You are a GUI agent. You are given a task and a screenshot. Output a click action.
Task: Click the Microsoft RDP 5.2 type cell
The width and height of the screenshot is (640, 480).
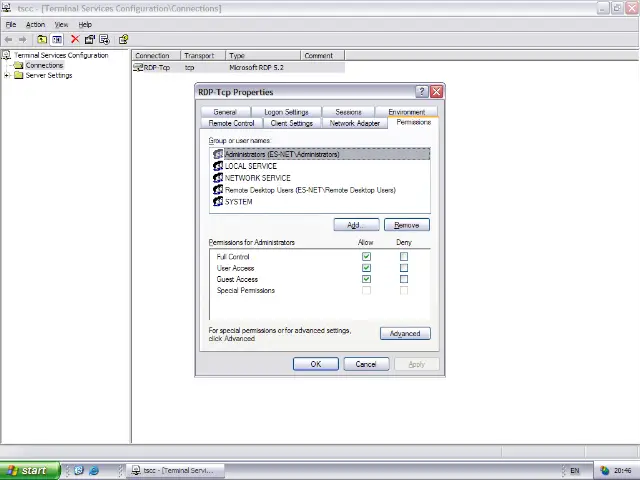click(256, 67)
